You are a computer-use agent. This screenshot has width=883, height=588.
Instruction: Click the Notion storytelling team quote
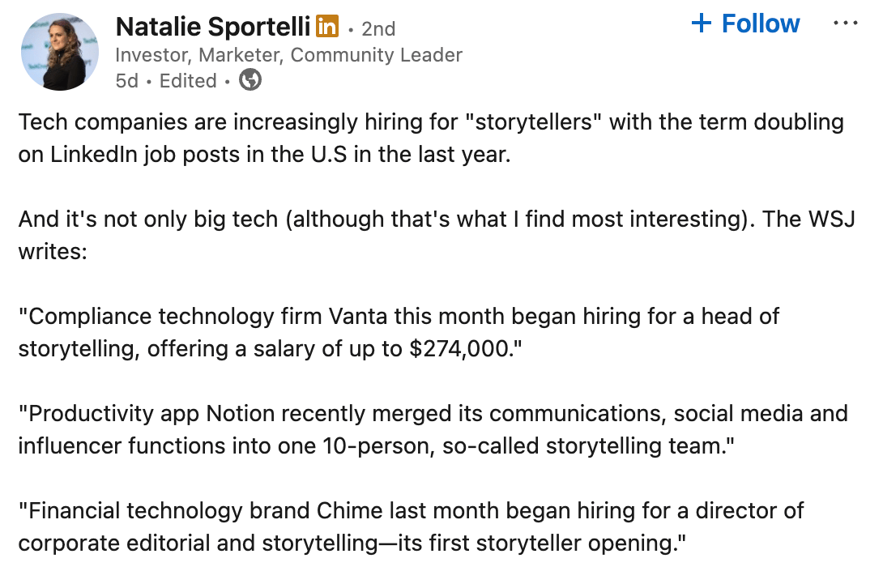(433, 429)
